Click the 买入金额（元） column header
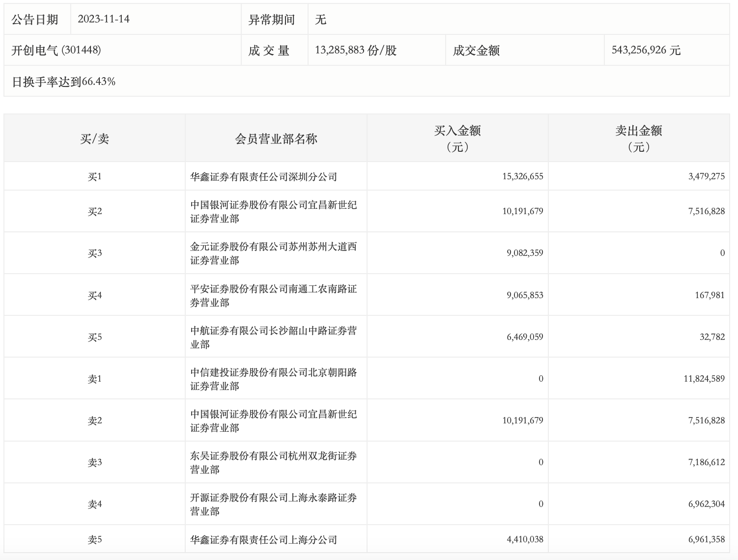This screenshot has width=738, height=560. tap(457, 139)
